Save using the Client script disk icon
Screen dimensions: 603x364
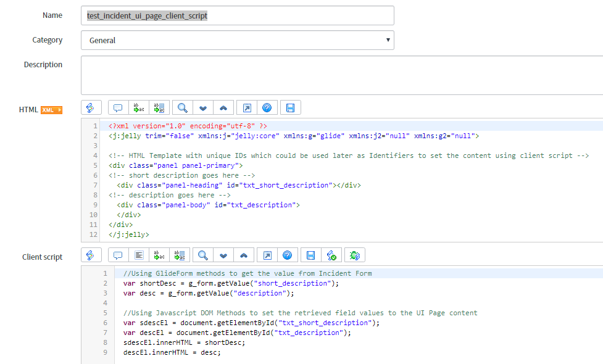coord(310,255)
